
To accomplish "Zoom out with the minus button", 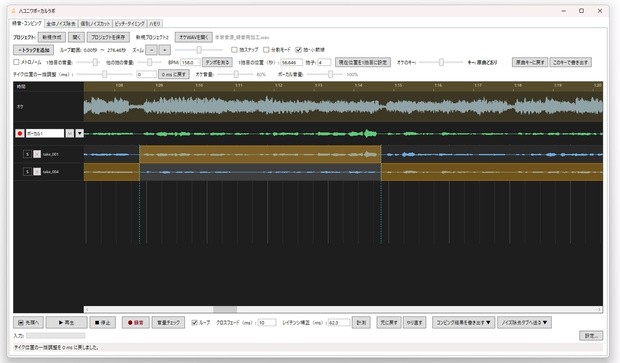I will click(151, 50).
